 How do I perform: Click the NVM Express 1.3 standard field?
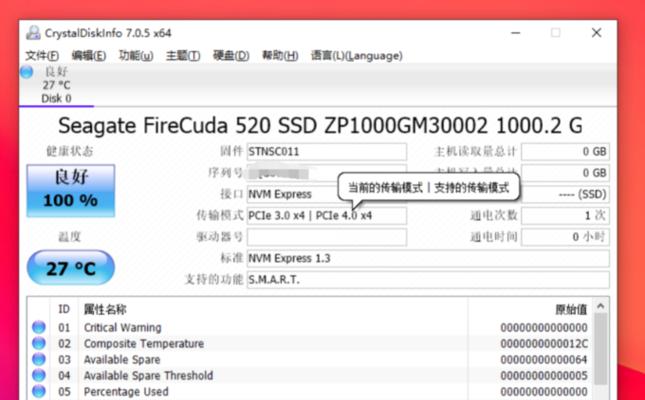[428, 258]
